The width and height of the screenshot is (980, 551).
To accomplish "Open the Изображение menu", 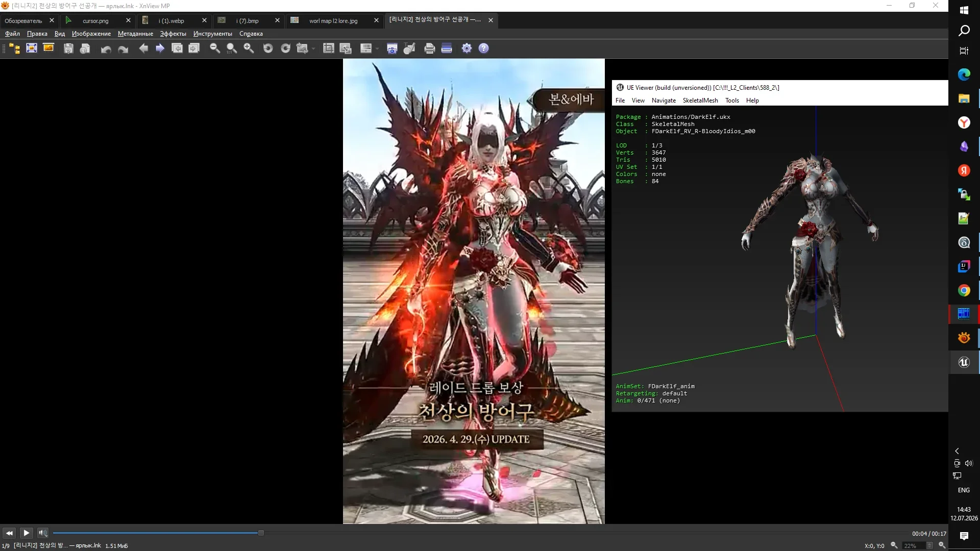I will tap(91, 34).
